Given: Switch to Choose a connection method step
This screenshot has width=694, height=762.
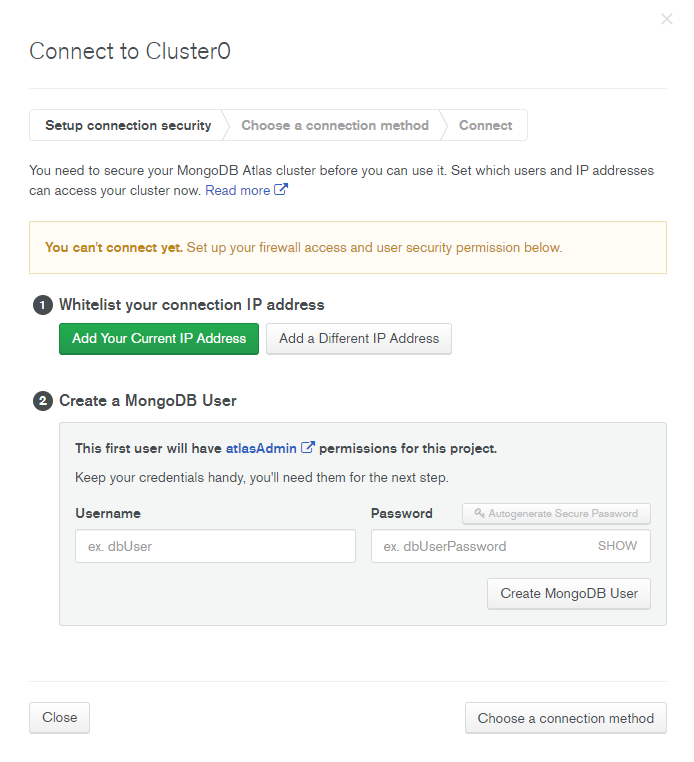Looking at the screenshot, I should pyautogui.click(x=335, y=126).
